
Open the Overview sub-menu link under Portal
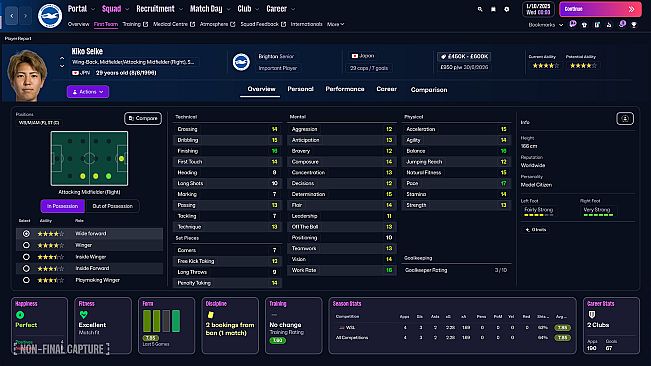click(x=78, y=24)
